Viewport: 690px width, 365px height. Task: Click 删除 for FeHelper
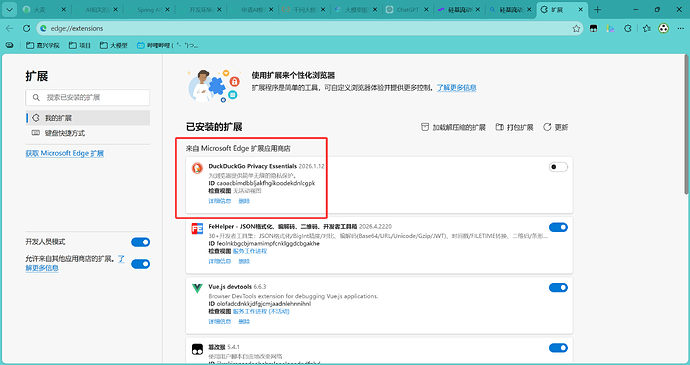tap(244, 261)
